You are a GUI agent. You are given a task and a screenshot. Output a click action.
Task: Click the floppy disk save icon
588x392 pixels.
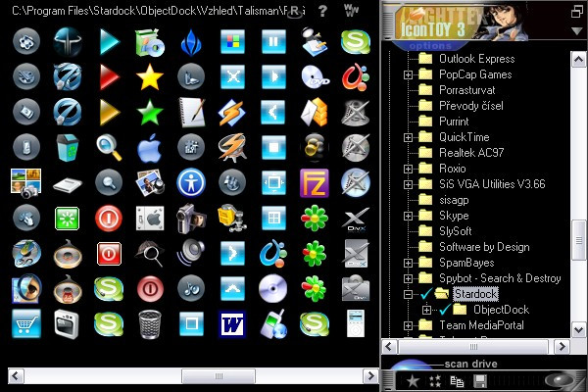pyautogui.click(x=480, y=381)
